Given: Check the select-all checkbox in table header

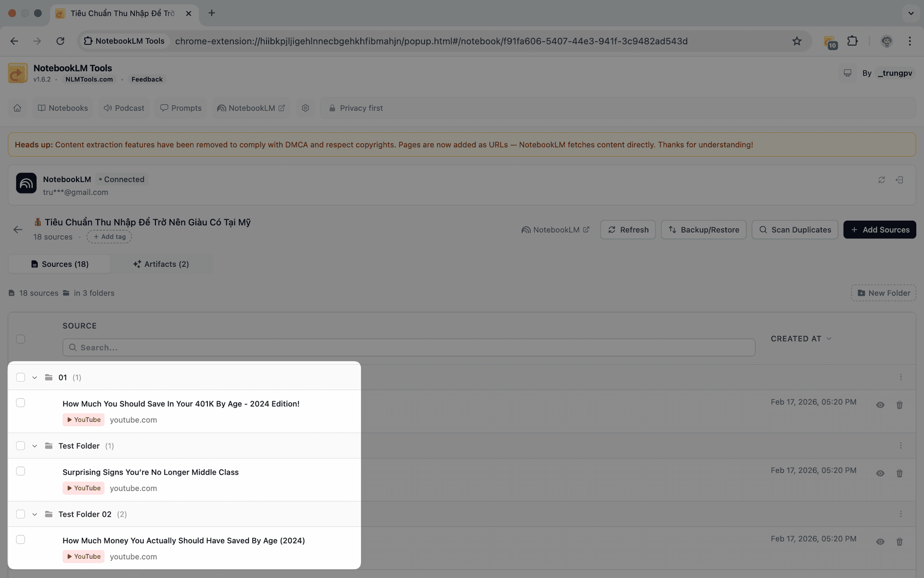Looking at the screenshot, I should (21, 339).
